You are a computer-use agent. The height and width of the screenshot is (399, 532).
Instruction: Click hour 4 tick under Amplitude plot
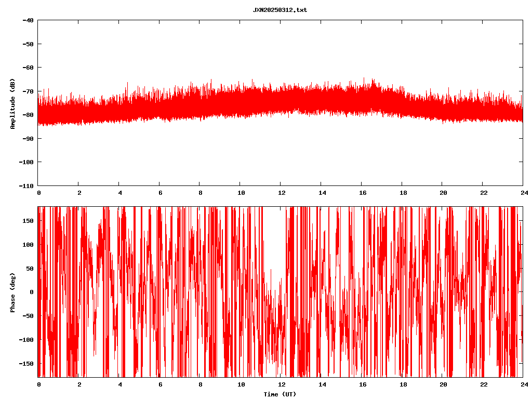[120, 193]
